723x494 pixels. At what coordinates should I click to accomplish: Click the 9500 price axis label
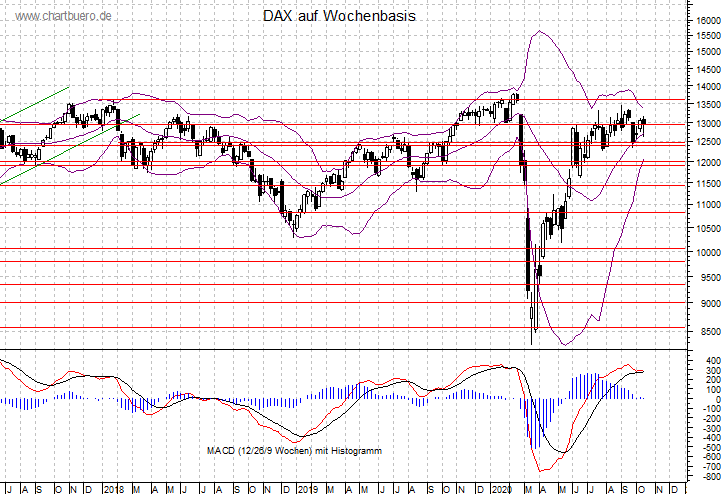711,278
